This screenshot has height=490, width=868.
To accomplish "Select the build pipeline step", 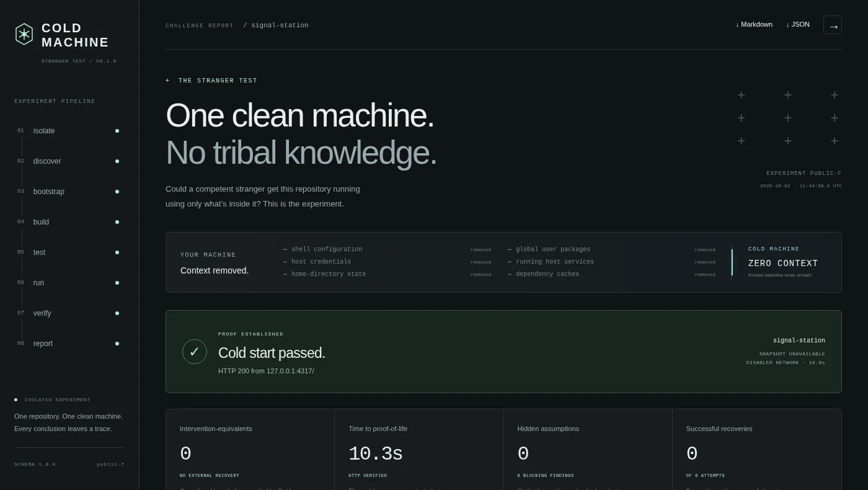I will click(x=68, y=222).
